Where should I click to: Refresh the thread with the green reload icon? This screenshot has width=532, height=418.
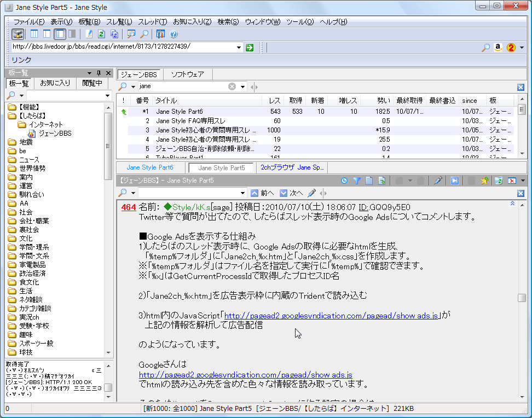click(x=101, y=34)
